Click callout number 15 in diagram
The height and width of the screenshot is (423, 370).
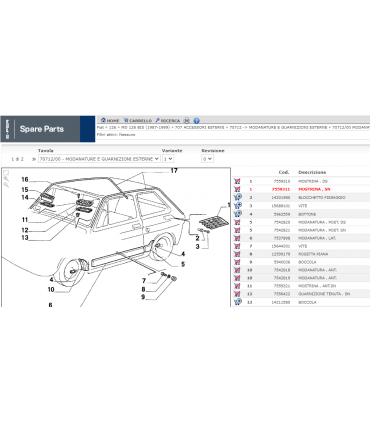[25, 190]
